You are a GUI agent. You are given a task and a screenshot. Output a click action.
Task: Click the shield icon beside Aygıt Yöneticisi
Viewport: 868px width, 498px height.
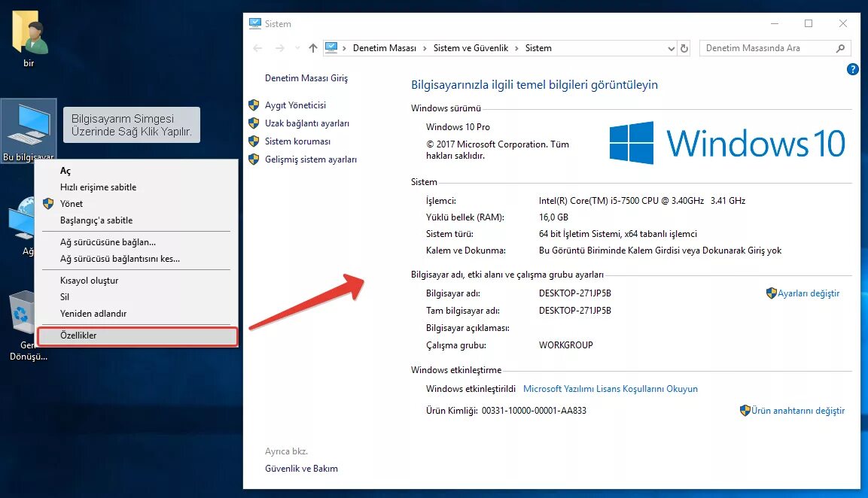(252, 105)
